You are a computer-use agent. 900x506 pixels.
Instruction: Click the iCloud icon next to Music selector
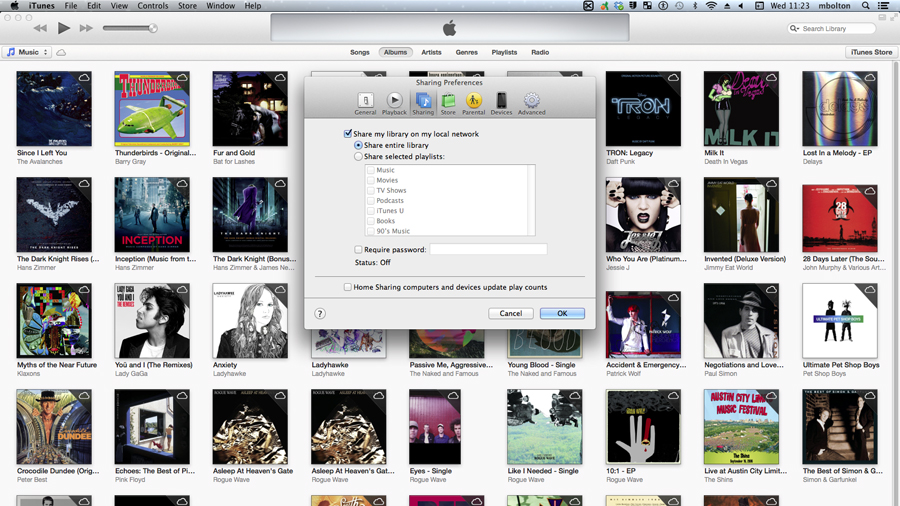point(61,52)
